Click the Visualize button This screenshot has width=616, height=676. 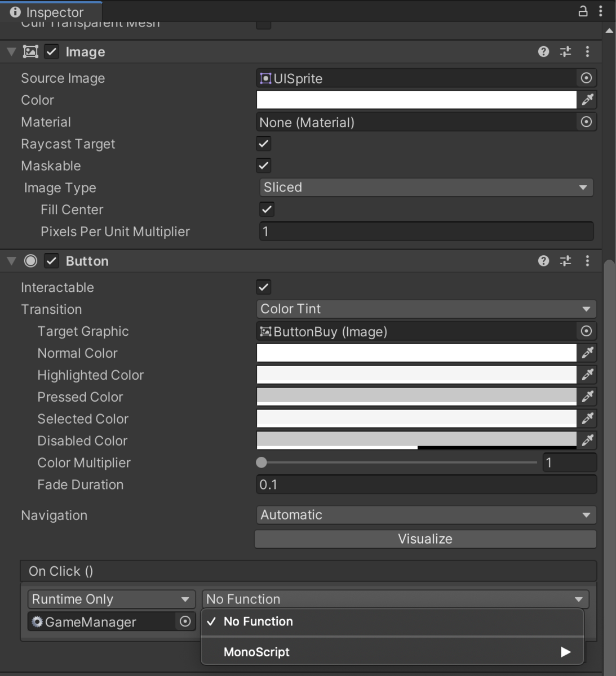(426, 539)
